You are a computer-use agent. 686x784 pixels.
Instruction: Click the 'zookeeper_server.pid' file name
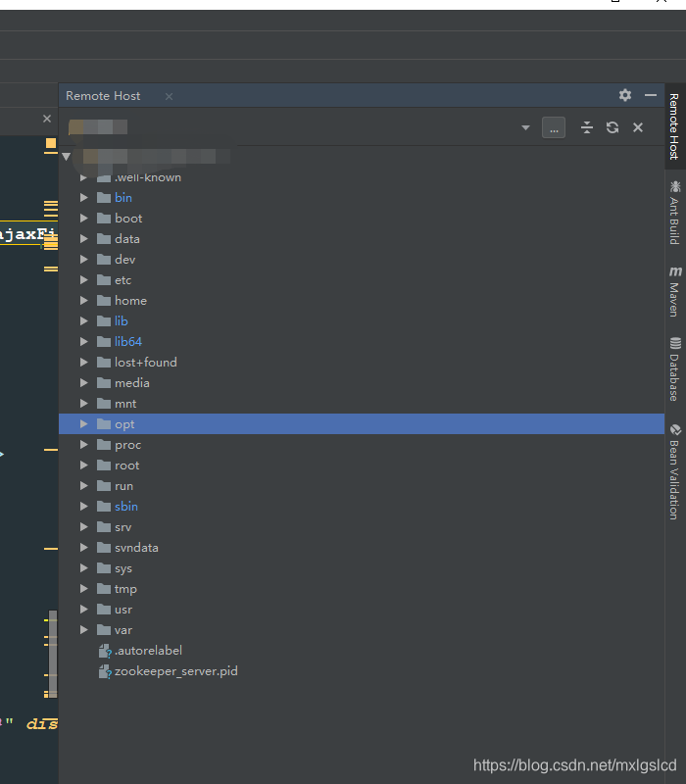pyautogui.click(x=176, y=671)
